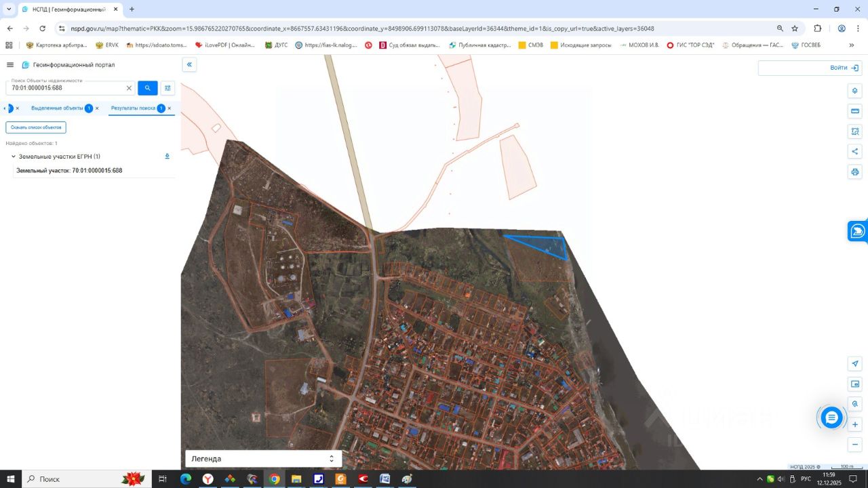The image size is (868, 488).
Task: Open the Windows Start menu
Action: coord(10,479)
